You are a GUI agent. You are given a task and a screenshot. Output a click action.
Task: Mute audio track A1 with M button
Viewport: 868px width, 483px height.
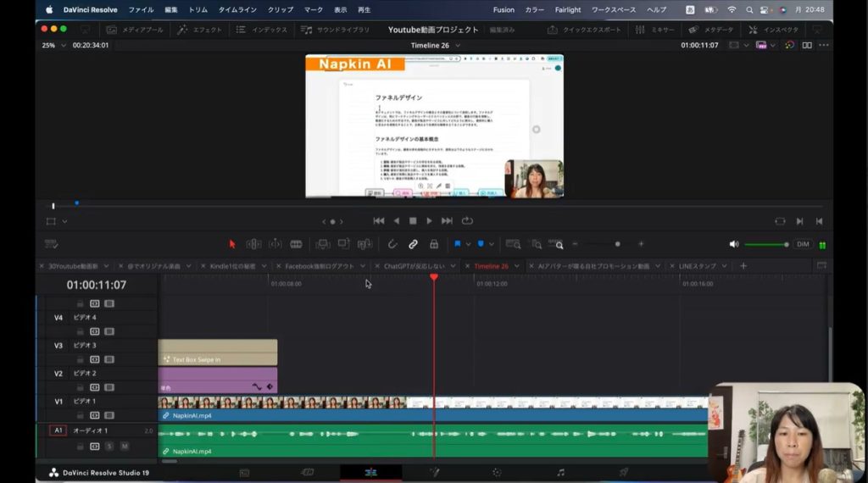coord(124,446)
